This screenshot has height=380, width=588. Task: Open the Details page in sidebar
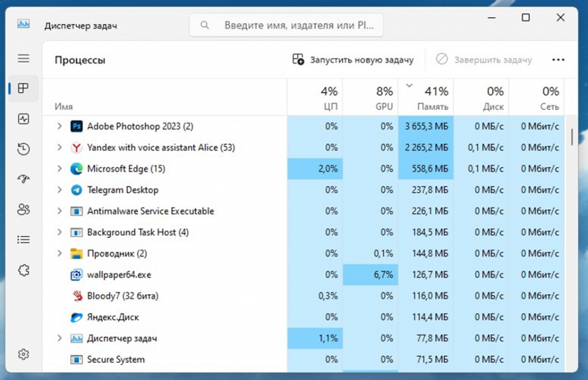(24, 239)
